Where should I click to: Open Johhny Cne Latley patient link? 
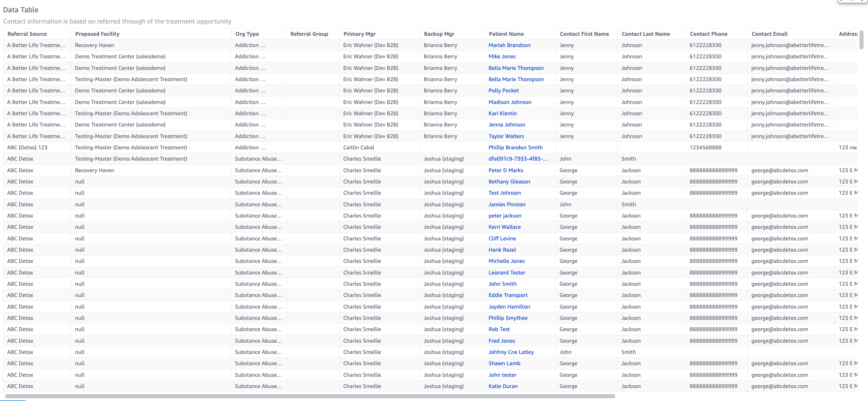pos(511,352)
